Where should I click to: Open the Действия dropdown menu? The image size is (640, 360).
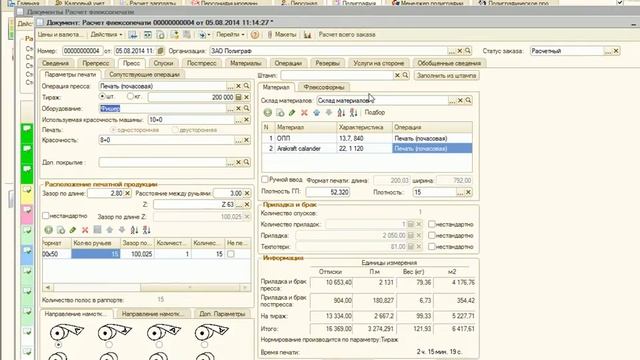[106, 35]
